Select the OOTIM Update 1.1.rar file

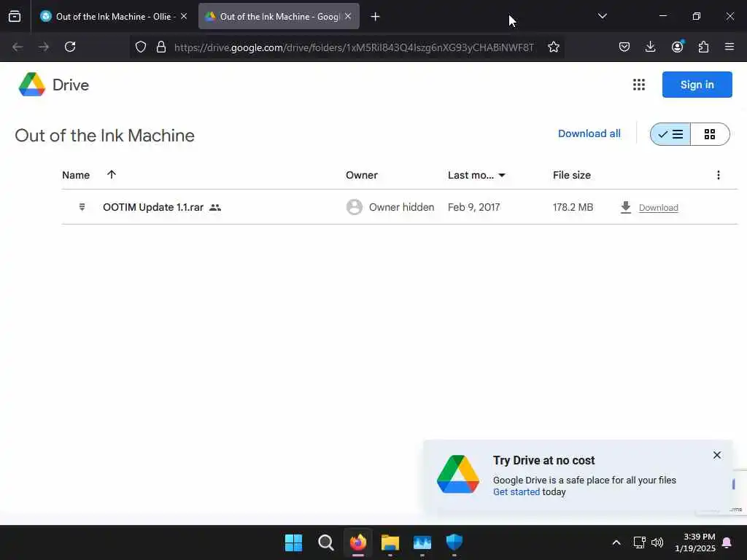[x=153, y=207]
